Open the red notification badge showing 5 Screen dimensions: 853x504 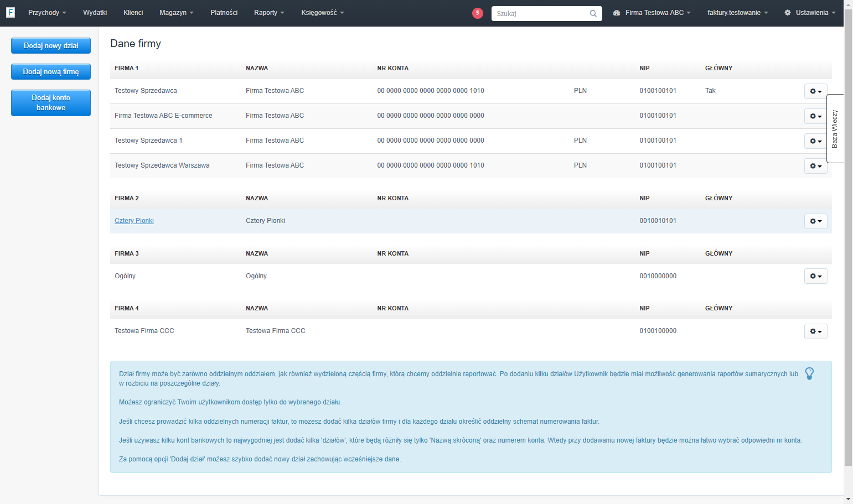[478, 13]
